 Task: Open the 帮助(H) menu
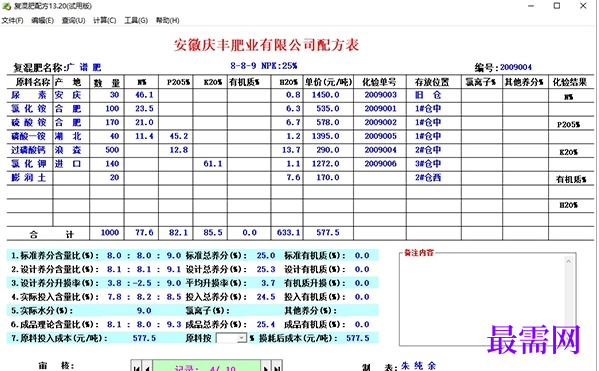tap(167, 20)
